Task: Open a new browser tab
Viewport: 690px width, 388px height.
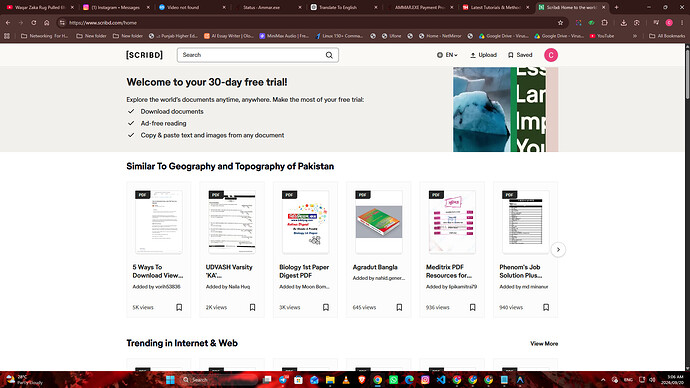Action: click(x=617, y=7)
